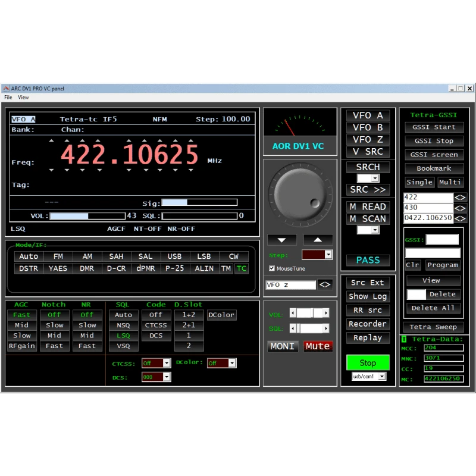Click the VOL slider left arrow
This screenshot has width=476, height=476.
tap(293, 313)
